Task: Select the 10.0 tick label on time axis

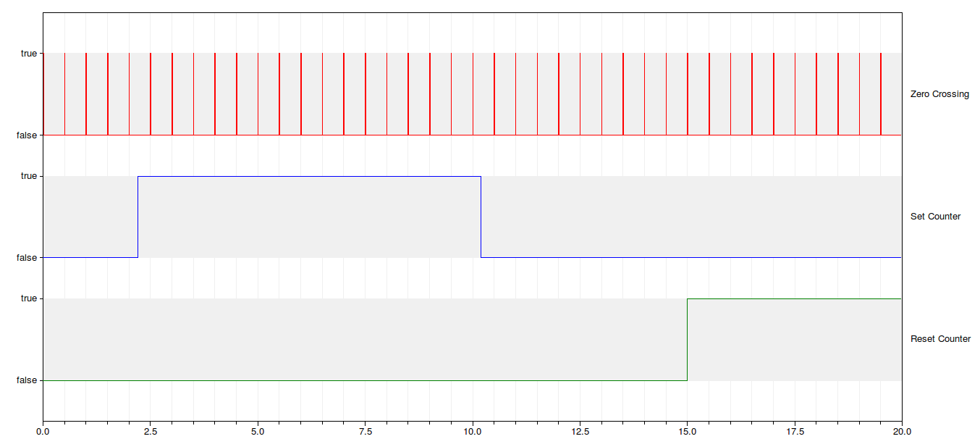Action: [x=473, y=431]
